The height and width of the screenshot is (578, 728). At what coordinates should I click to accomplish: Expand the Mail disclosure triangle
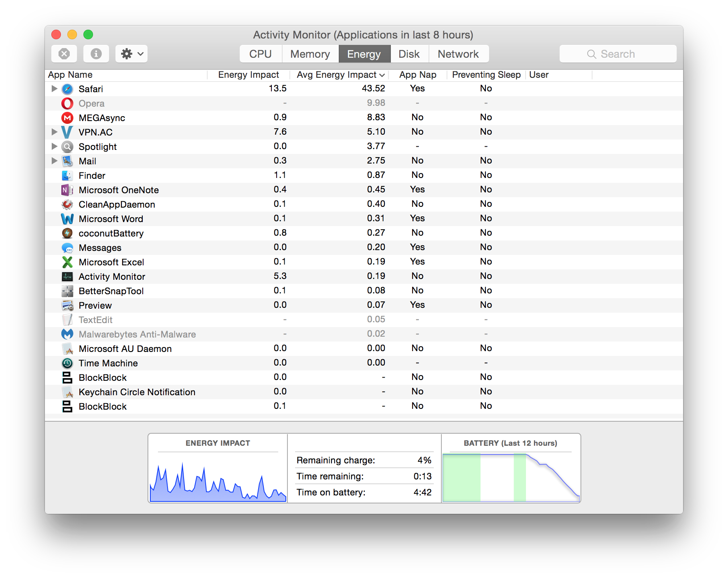54,161
